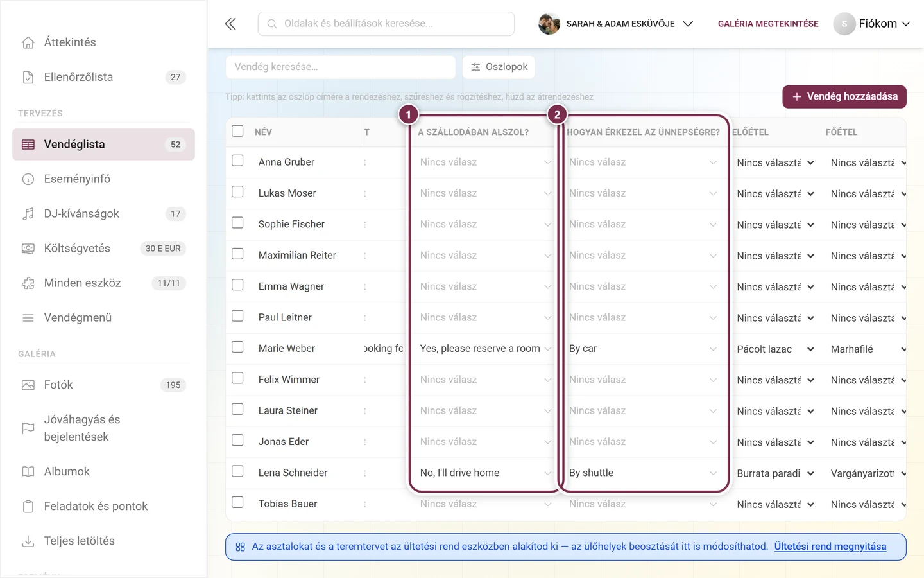The image size is (924, 578).
Task: Click the Teljes letöltés download icon
Action: point(28,541)
